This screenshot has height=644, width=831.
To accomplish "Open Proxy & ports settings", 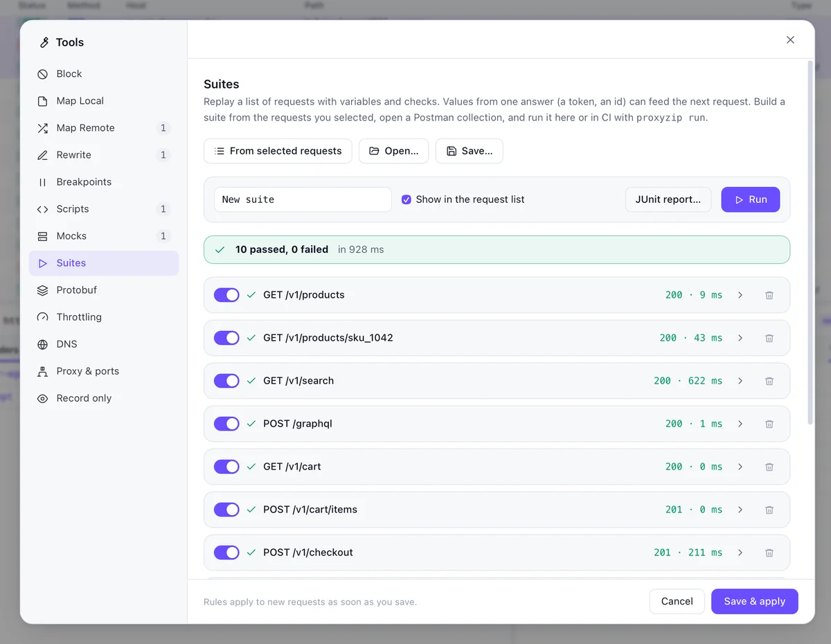I will [x=104, y=371].
